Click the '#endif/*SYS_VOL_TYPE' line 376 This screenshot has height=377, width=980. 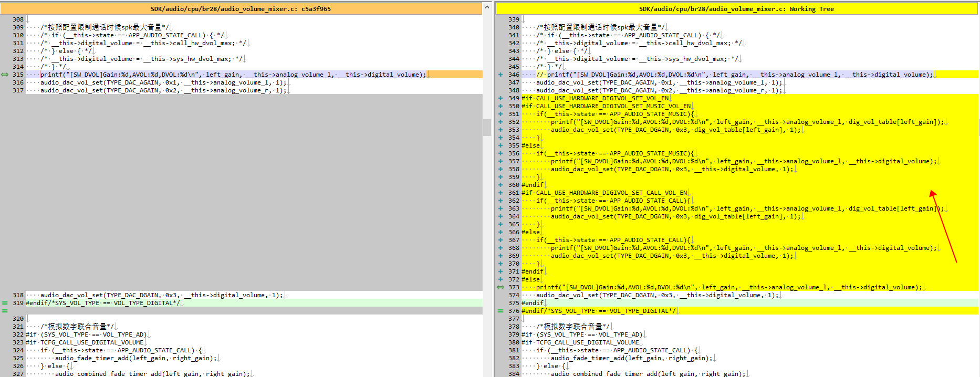(599, 311)
